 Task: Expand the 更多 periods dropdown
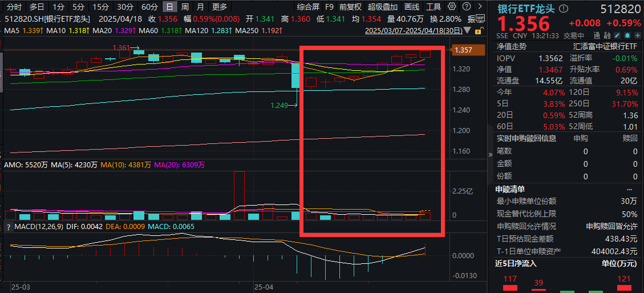[x=219, y=7]
